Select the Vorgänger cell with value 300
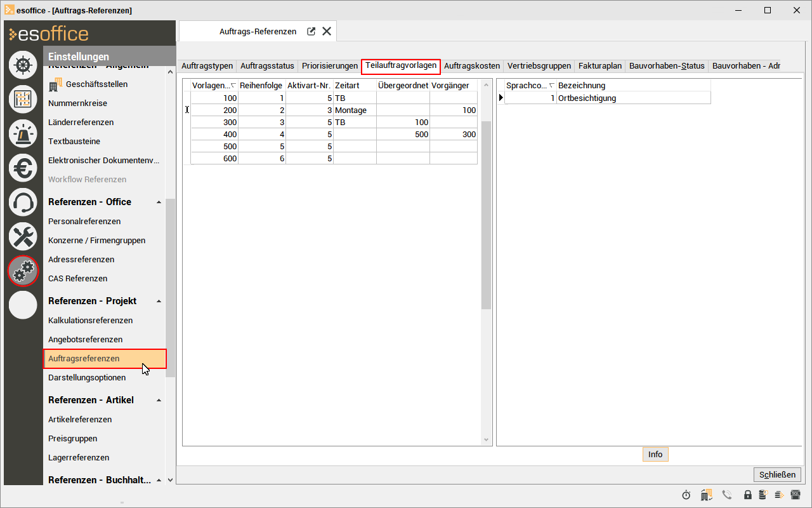812x508 pixels. [x=454, y=134]
